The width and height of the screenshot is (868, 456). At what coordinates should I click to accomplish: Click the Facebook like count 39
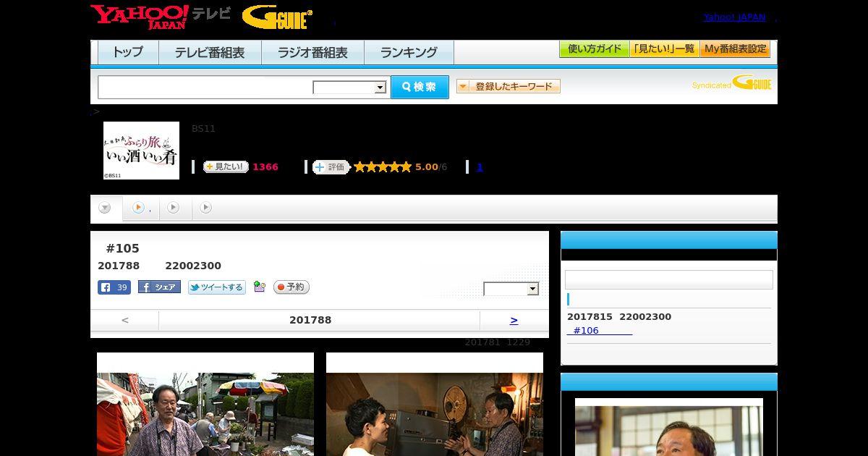point(114,287)
